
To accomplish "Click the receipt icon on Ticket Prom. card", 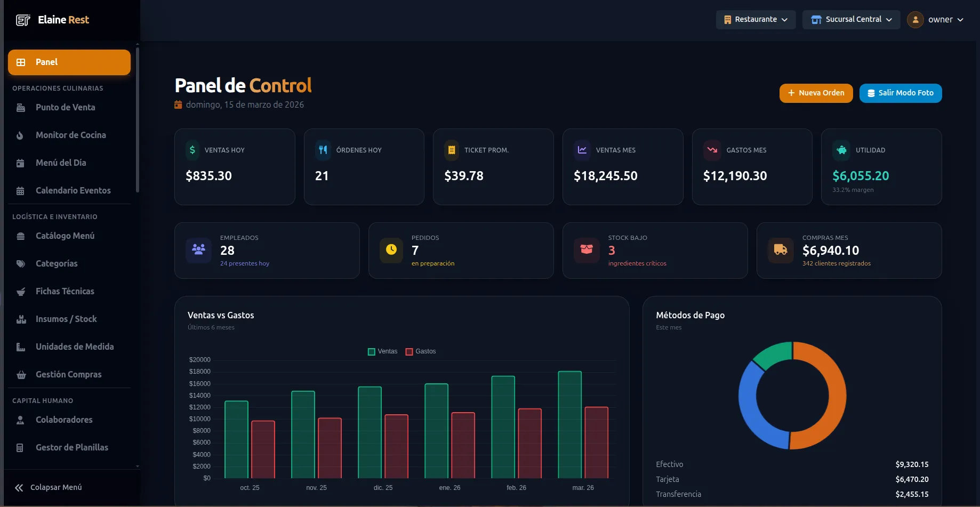I will 452,150.
